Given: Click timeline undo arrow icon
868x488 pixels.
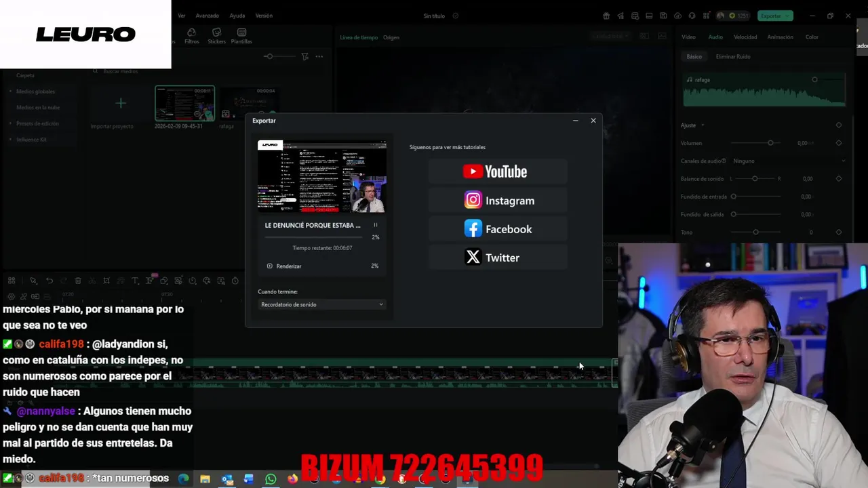Looking at the screenshot, I should point(49,281).
